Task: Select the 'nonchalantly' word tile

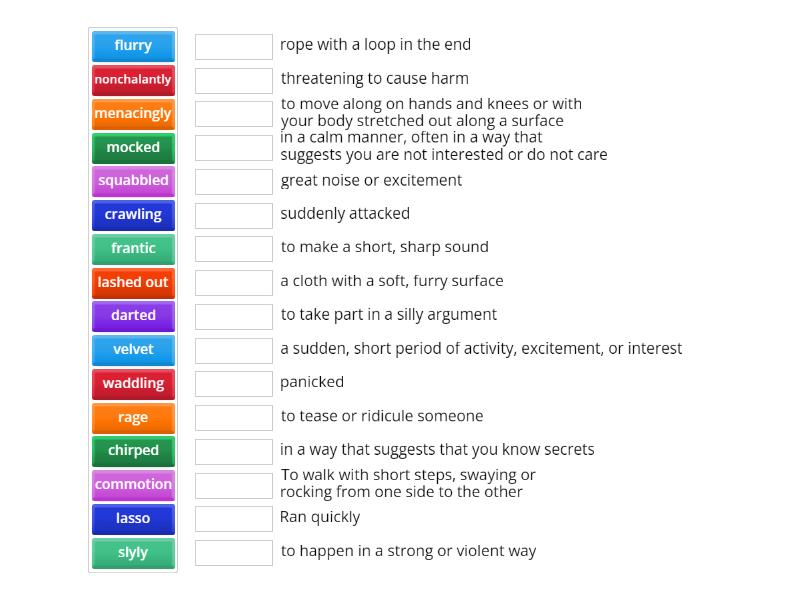Action: pyautogui.click(x=133, y=80)
